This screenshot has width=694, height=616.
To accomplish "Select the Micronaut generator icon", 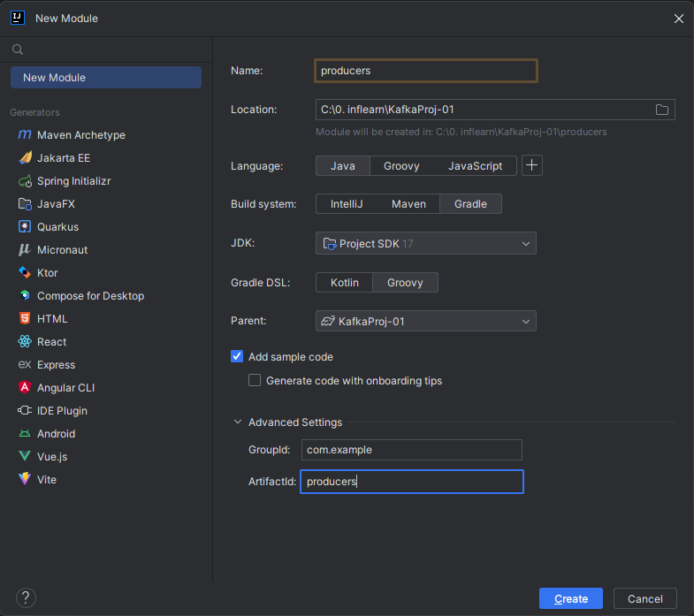I will [x=25, y=249].
